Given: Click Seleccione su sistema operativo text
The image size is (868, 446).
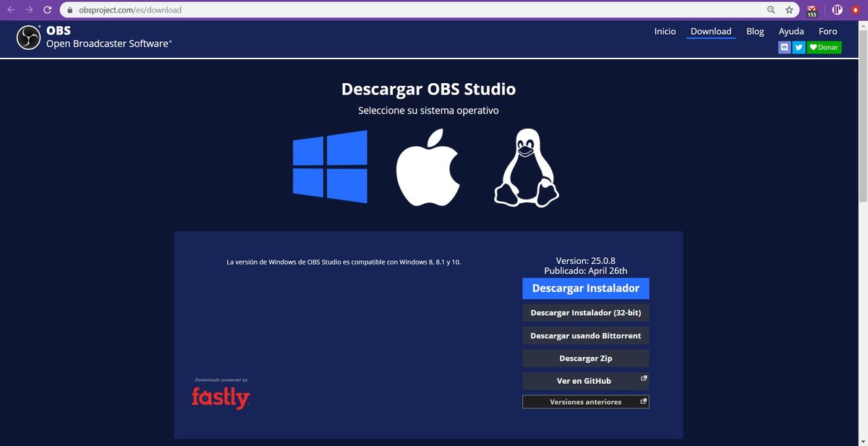Looking at the screenshot, I should point(428,111).
